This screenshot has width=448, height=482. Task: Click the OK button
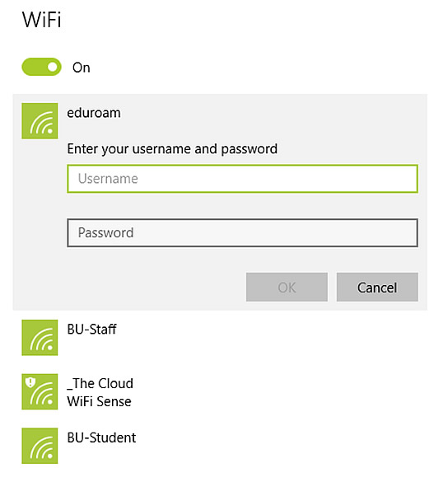click(x=287, y=287)
